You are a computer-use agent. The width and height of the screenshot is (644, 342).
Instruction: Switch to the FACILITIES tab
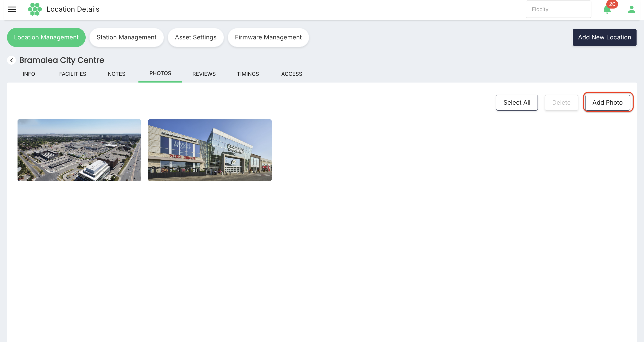click(x=73, y=74)
